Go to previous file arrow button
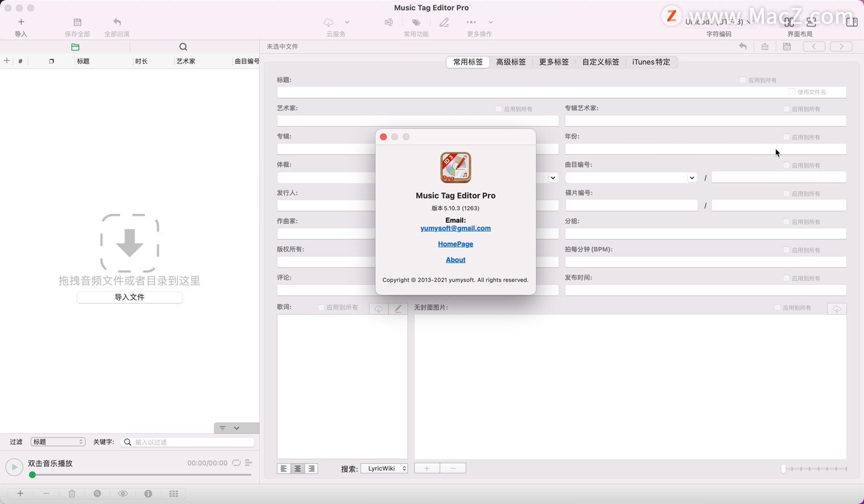 814,46
